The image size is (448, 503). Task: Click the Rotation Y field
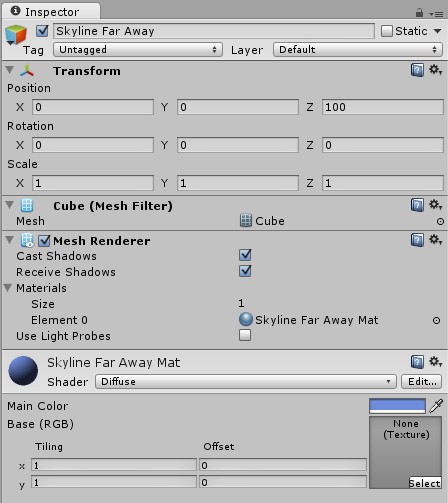pyautogui.click(x=238, y=145)
